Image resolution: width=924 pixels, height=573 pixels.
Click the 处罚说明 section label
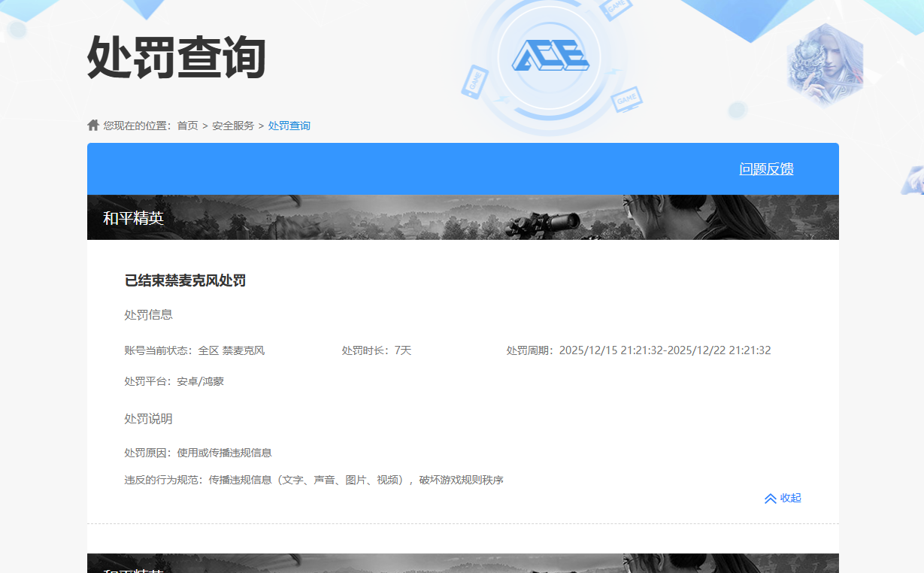point(149,418)
